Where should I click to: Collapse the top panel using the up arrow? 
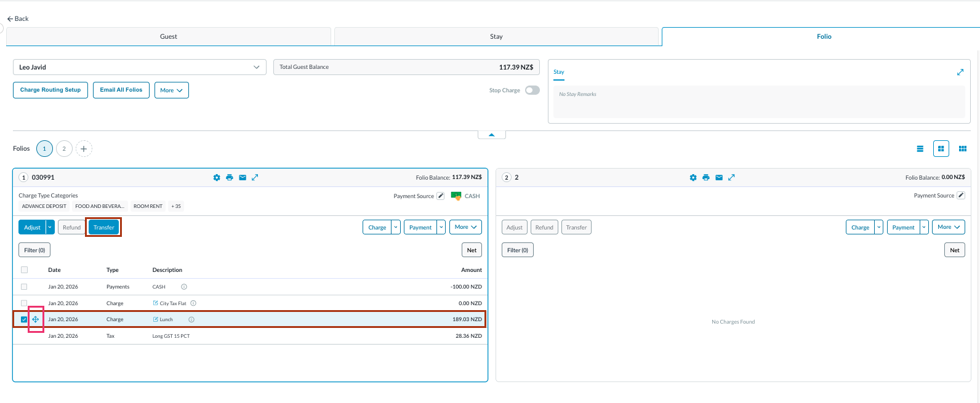click(491, 135)
